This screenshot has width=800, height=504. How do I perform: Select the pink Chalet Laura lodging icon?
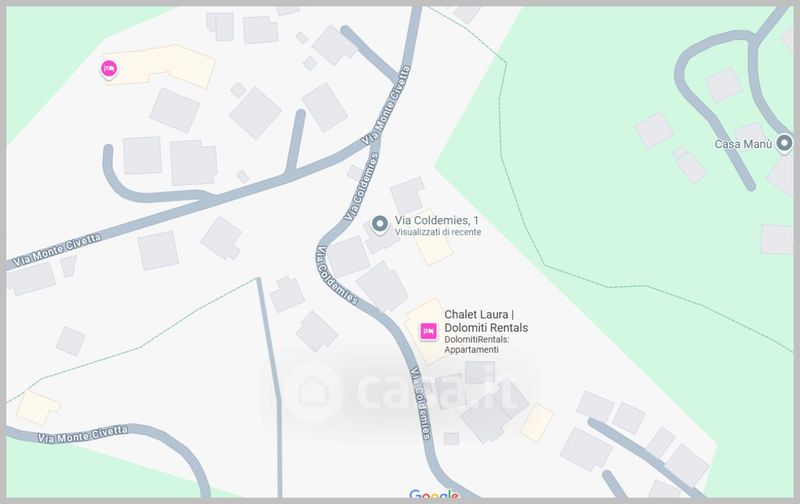pos(428,332)
